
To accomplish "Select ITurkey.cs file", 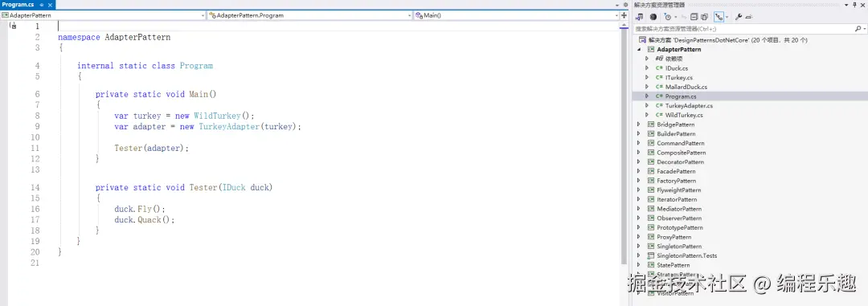I will 678,77.
